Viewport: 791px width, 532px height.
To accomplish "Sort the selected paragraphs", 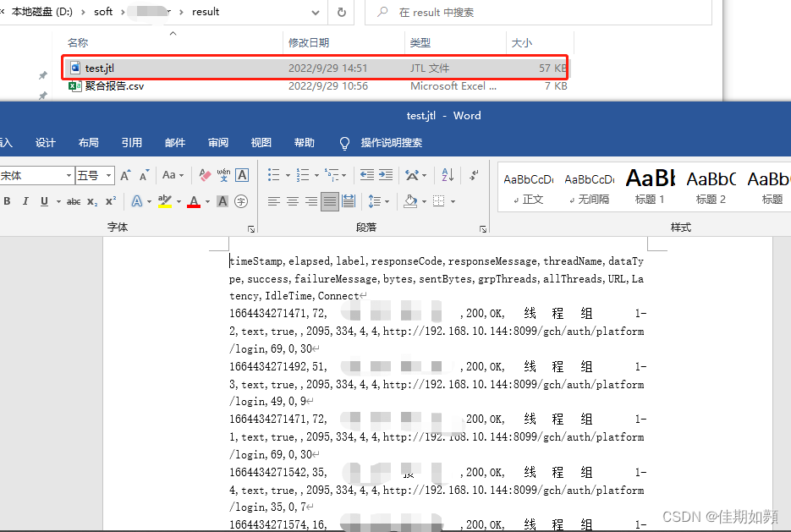I will click(x=447, y=175).
